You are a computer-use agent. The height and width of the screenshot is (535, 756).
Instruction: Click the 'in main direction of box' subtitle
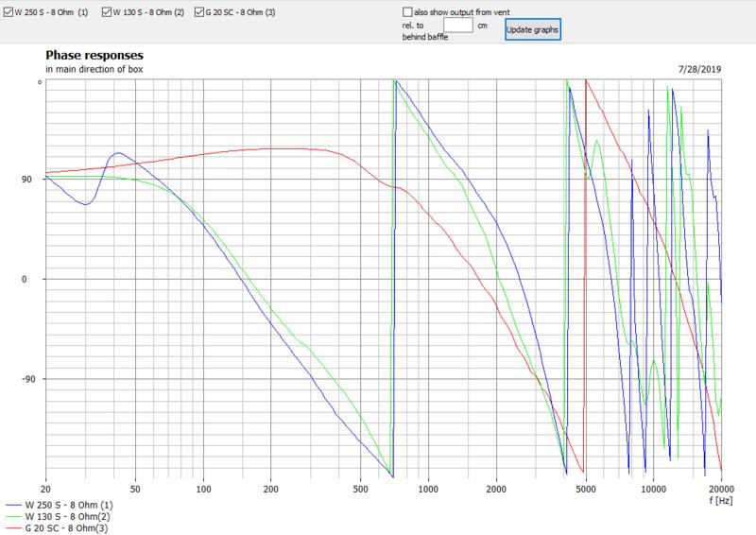[x=94, y=70]
